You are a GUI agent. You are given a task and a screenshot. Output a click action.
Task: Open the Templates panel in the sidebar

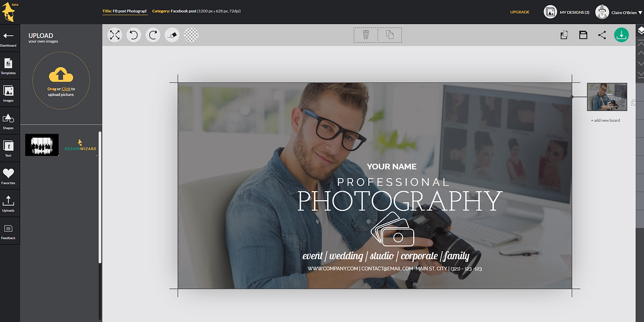(8, 64)
